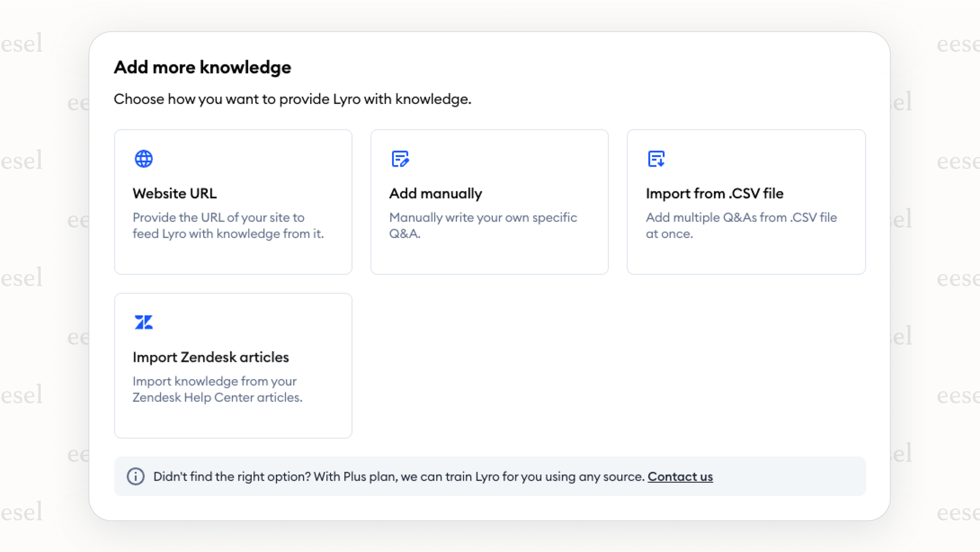Open the Contact us link
Screen dimensions: 980x552
680,477
